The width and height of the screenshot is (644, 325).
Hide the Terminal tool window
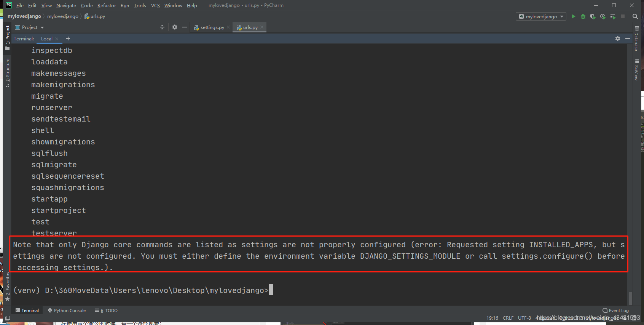pos(628,38)
